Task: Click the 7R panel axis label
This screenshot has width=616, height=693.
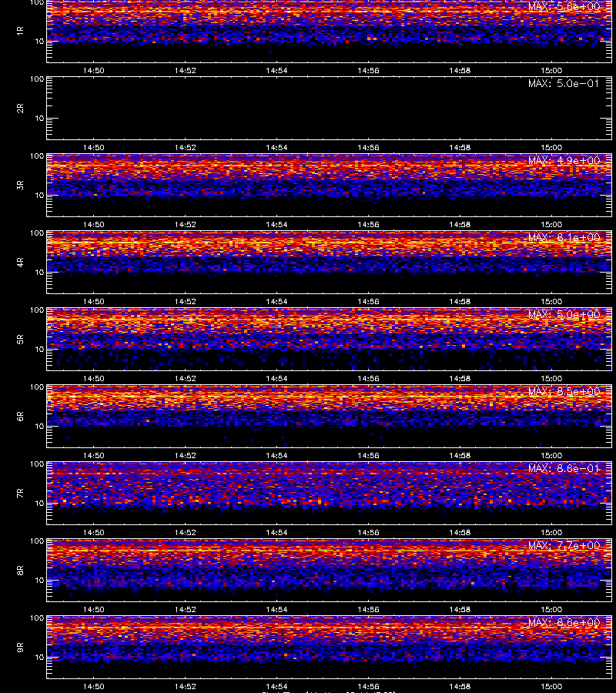Action: click(20, 494)
